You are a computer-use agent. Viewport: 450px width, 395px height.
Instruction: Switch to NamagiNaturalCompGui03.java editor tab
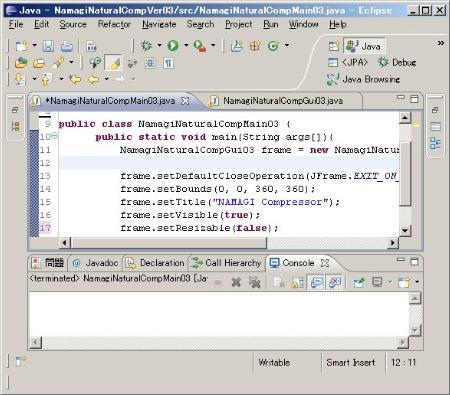click(x=282, y=101)
